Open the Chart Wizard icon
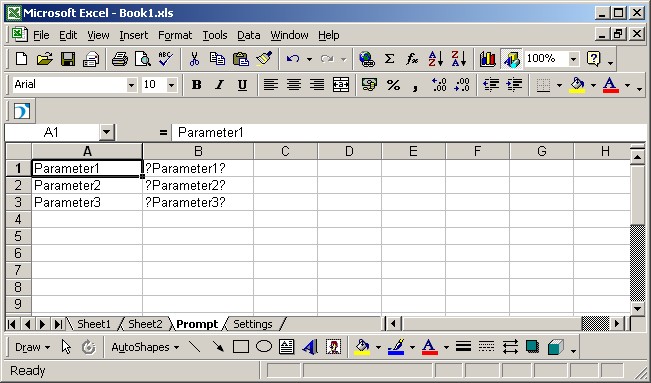Viewport: 651px width, 383px height. (x=488, y=59)
